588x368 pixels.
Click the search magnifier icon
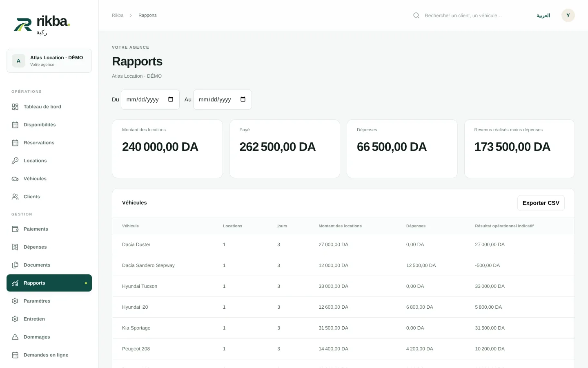(x=416, y=16)
